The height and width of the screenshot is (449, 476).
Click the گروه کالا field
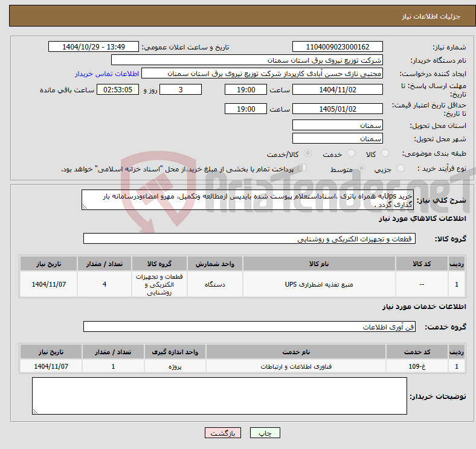pos(249,238)
